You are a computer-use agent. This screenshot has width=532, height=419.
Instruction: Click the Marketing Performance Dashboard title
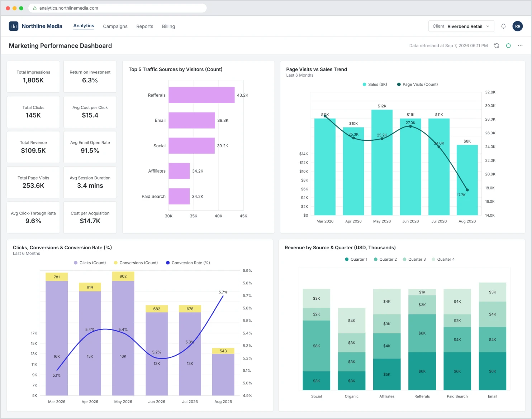(60, 46)
